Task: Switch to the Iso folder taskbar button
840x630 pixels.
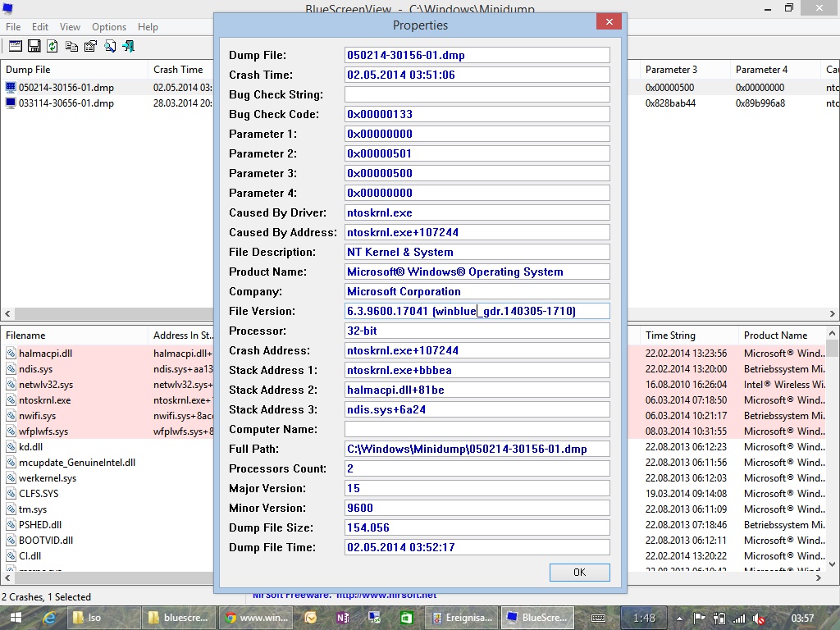Action: 103,618
